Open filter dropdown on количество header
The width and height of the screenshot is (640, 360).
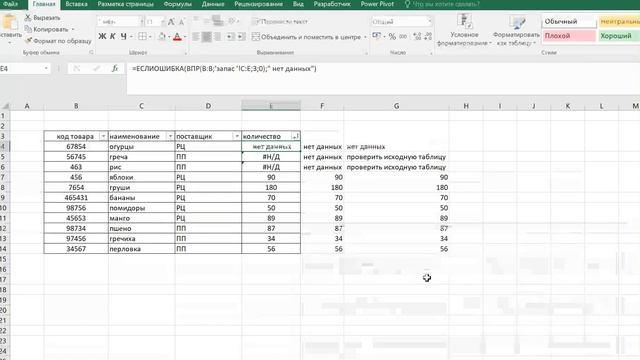pos(296,136)
